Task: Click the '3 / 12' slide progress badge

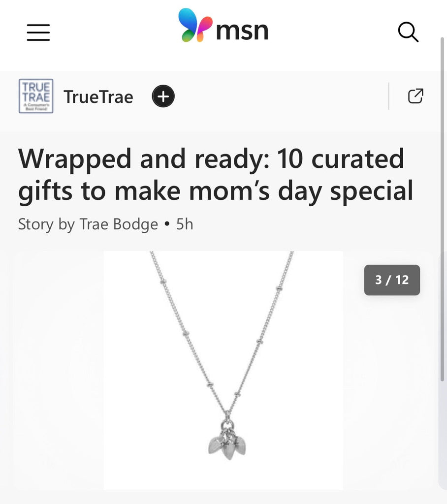Action: pos(392,280)
